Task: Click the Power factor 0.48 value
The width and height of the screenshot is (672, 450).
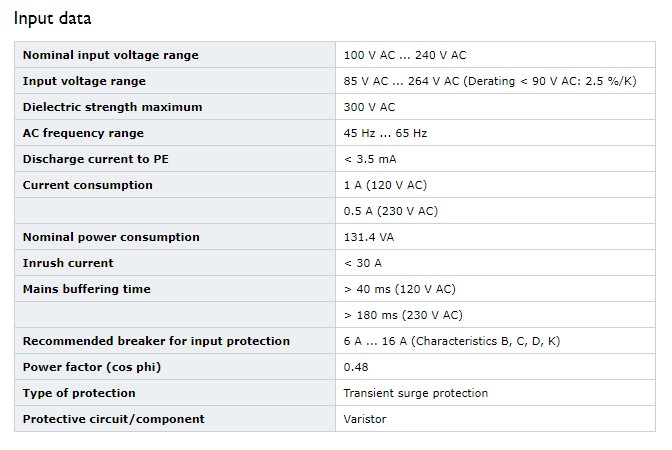Action: [356, 367]
